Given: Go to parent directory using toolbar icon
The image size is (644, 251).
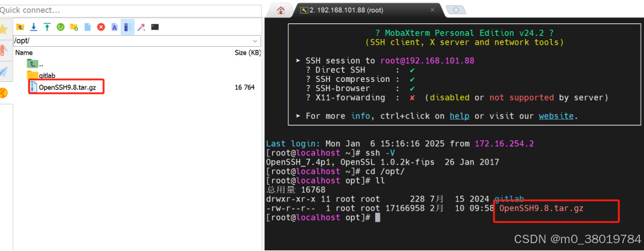Looking at the screenshot, I should (x=20, y=27).
